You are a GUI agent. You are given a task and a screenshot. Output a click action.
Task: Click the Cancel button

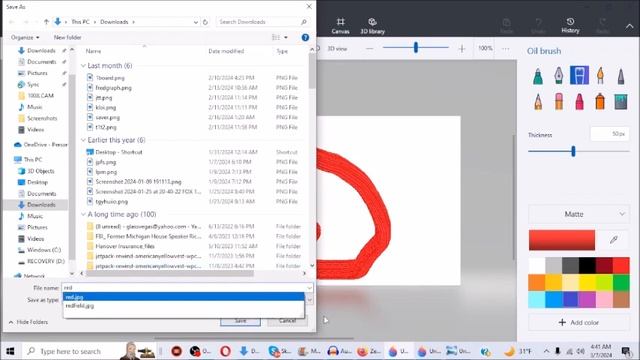287,321
